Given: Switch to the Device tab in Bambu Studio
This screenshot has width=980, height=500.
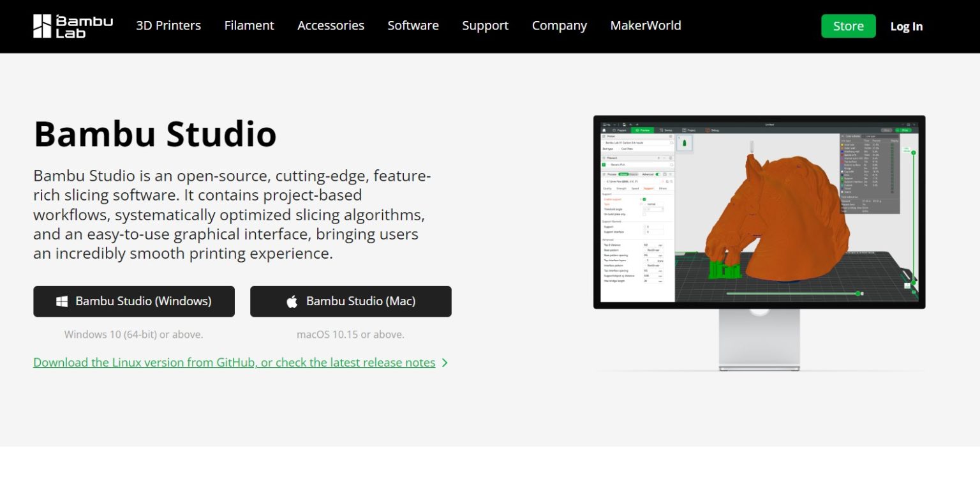Looking at the screenshot, I should [667, 130].
